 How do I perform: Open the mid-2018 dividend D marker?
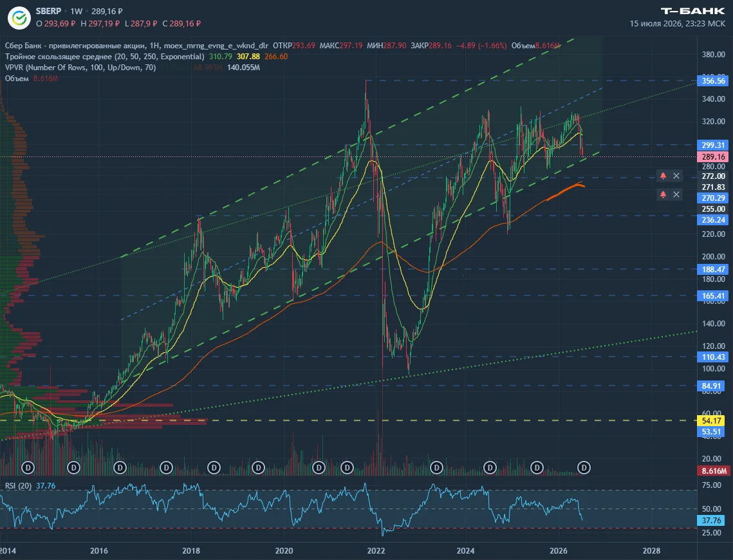coord(214,467)
